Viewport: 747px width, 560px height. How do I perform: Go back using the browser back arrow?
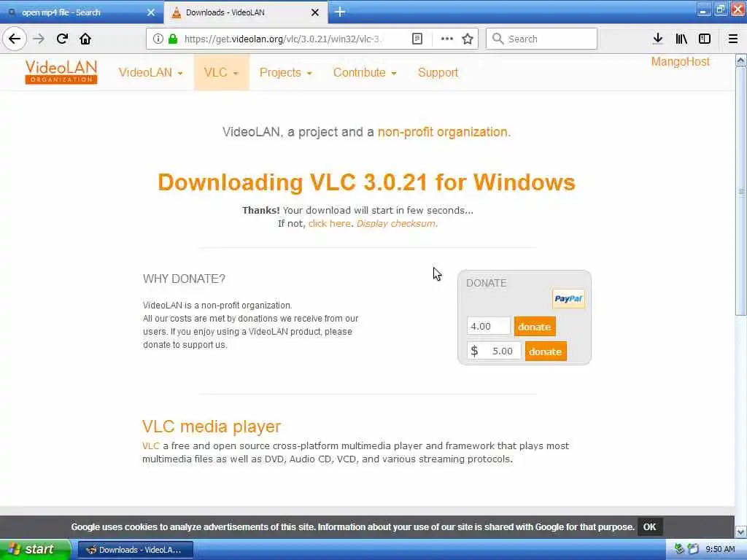(15, 39)
